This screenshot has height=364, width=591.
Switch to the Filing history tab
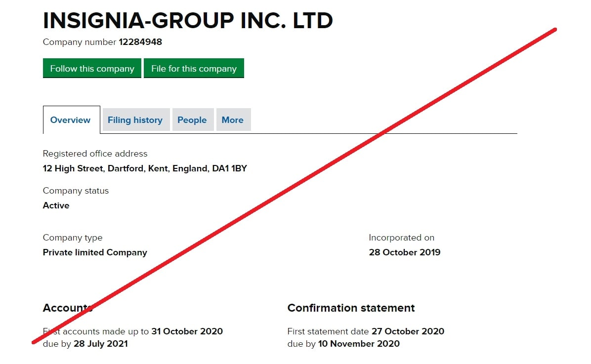[135, 120]
